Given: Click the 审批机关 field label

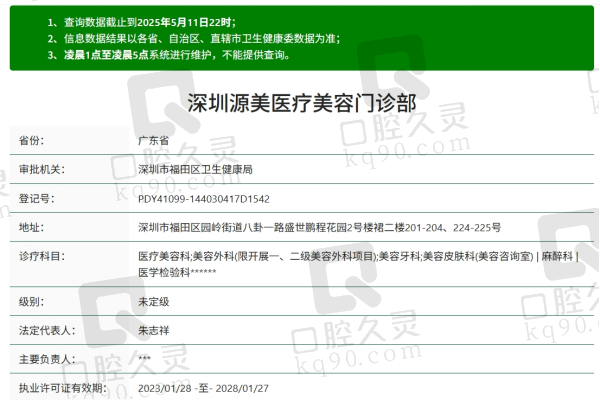Looking at the screenshot, I should pos(42,169).
